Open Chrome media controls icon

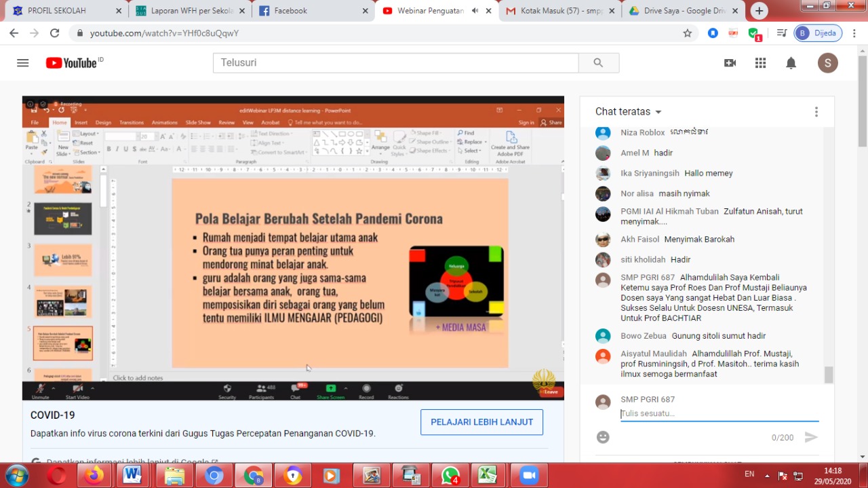(782, 33)
